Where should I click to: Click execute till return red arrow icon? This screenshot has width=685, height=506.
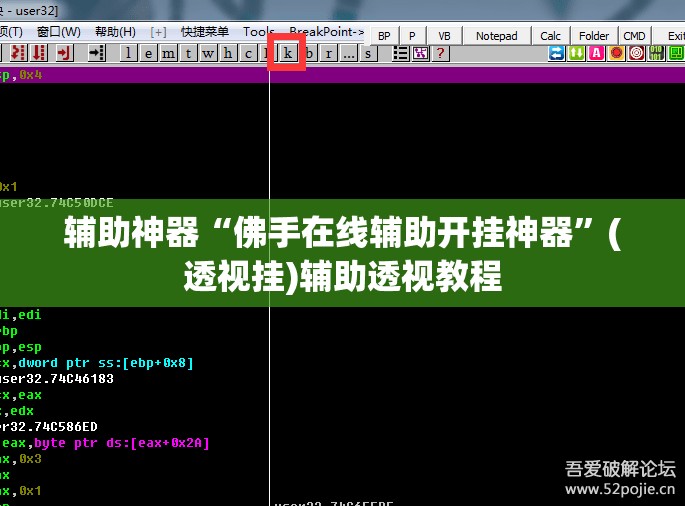click(x=64, y=53)
